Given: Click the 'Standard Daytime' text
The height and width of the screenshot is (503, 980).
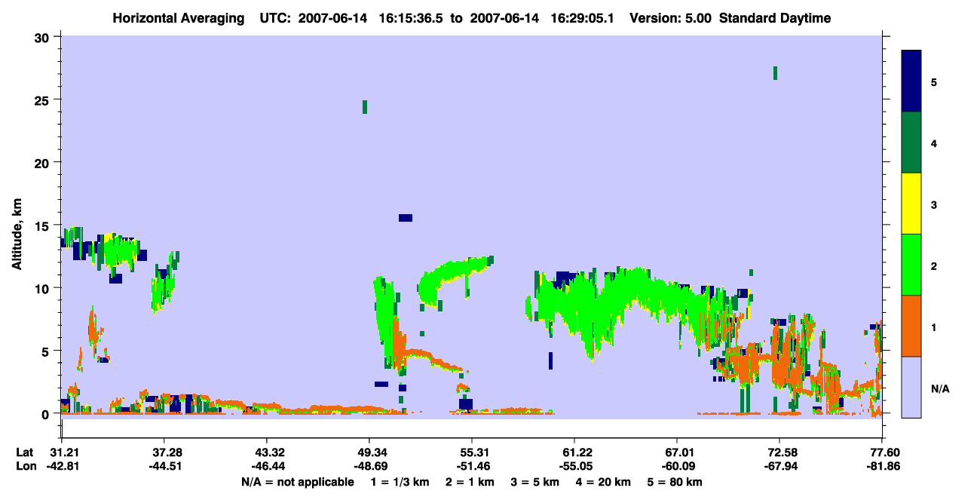Looking at the screenshot, I should [x=775, y=18].
